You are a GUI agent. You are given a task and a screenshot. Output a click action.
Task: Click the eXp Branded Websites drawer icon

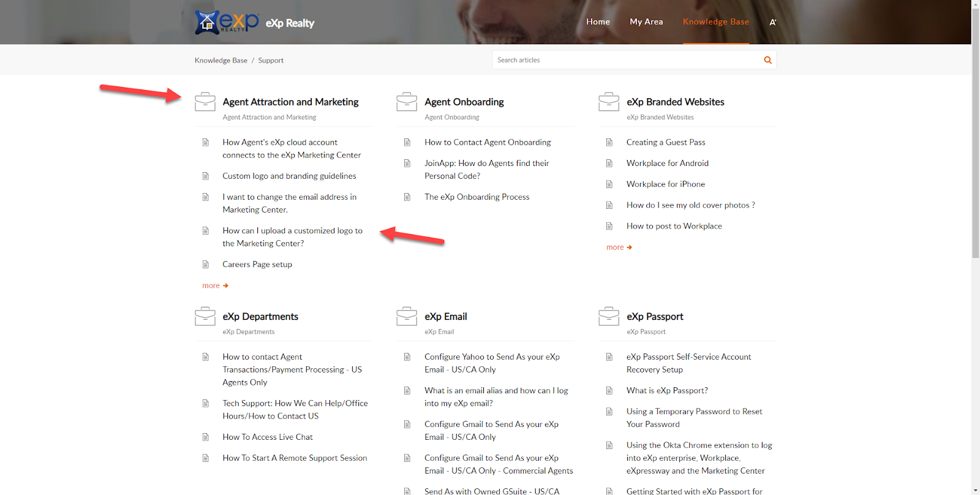click(609, 102)
